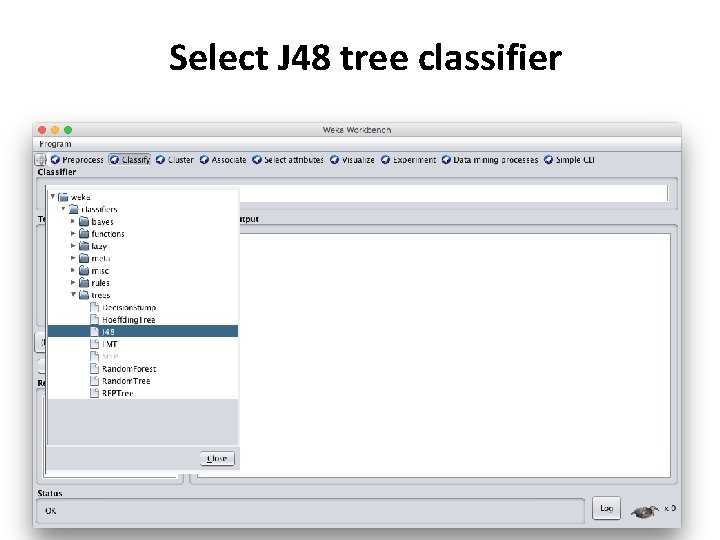The image size is (720, 540).
Task: Click the green macOS zoom button
Action: [68, 130]
